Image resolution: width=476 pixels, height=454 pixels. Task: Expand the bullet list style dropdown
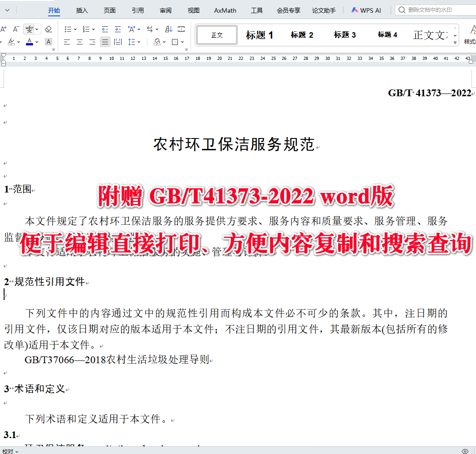[x=75, y=29]
